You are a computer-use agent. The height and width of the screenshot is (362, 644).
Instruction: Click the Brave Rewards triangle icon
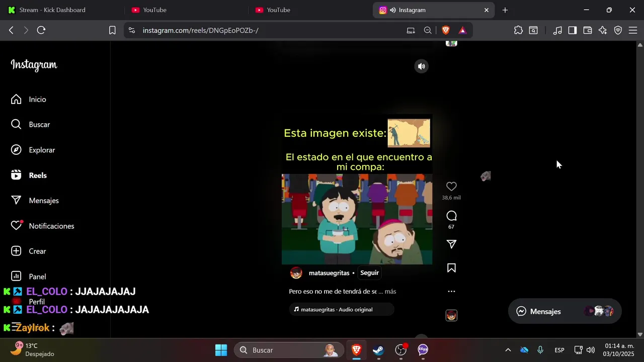coord(462,30)
